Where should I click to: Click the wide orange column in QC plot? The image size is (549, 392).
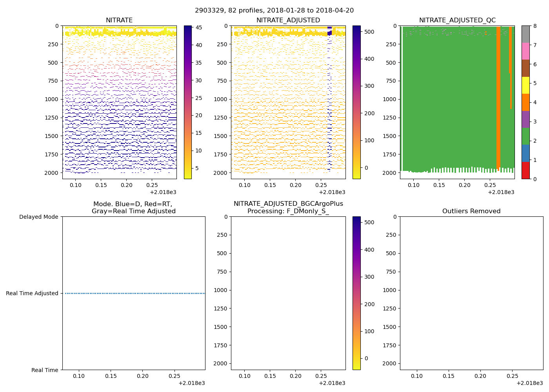tap(498, 98)
